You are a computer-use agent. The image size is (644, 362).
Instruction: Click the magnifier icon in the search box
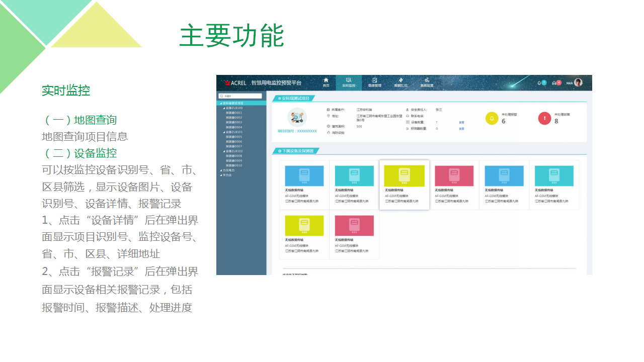tap(221, 96)
